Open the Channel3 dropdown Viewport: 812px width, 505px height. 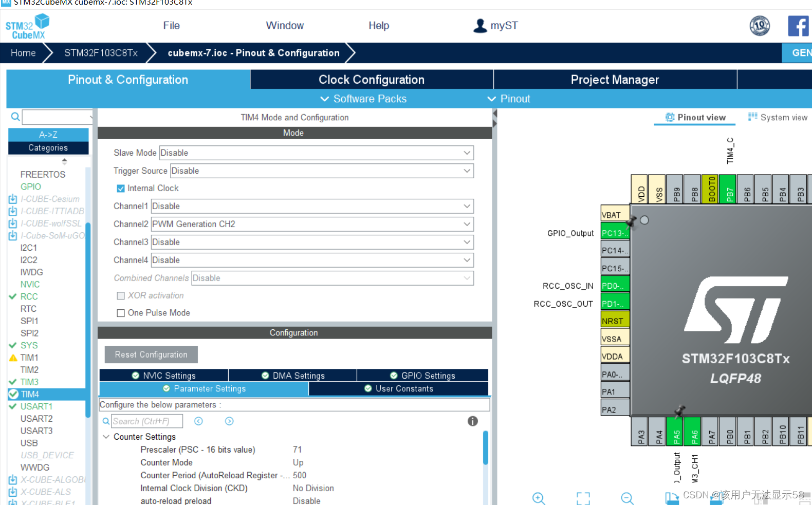pos(312,242)
